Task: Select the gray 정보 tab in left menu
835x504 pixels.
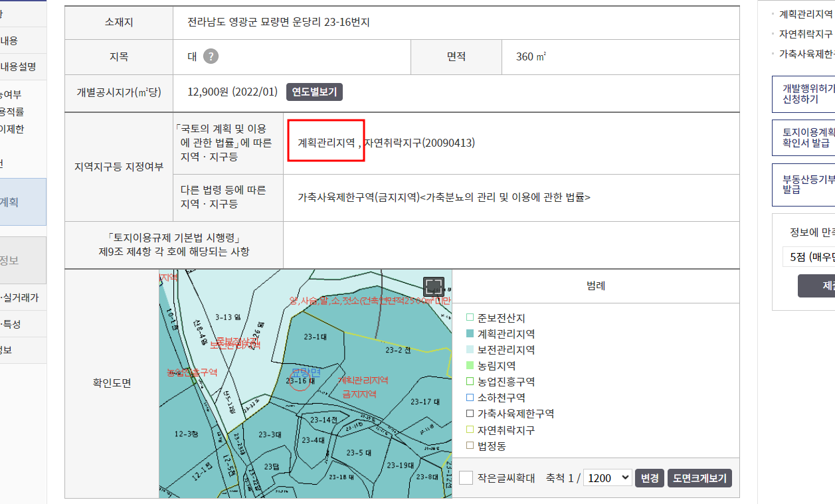Action: coord(23,260)
